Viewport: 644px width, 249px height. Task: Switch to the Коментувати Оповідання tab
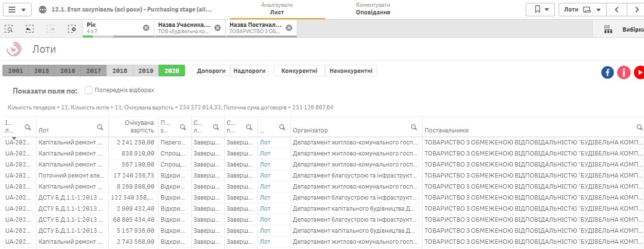coord(373,9)
